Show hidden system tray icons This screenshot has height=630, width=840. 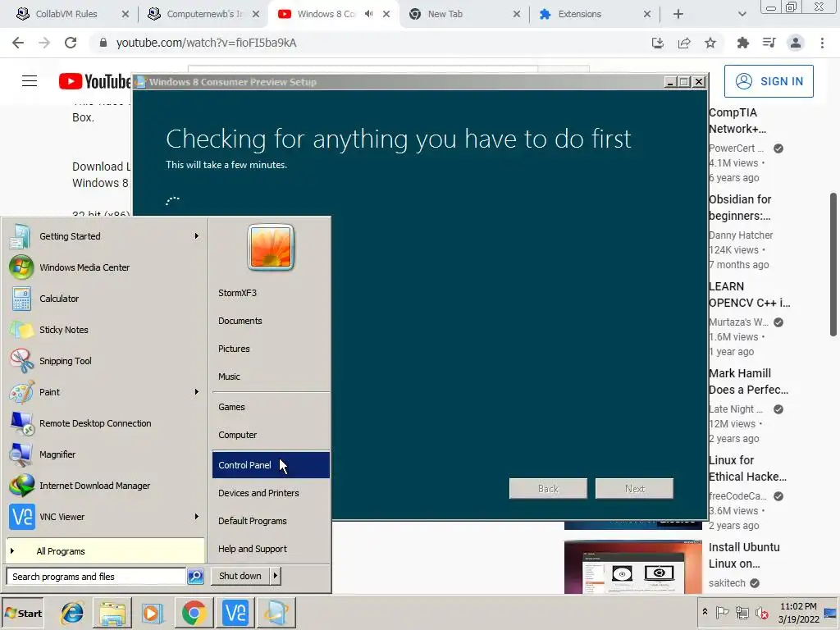(x=705, y=612)
